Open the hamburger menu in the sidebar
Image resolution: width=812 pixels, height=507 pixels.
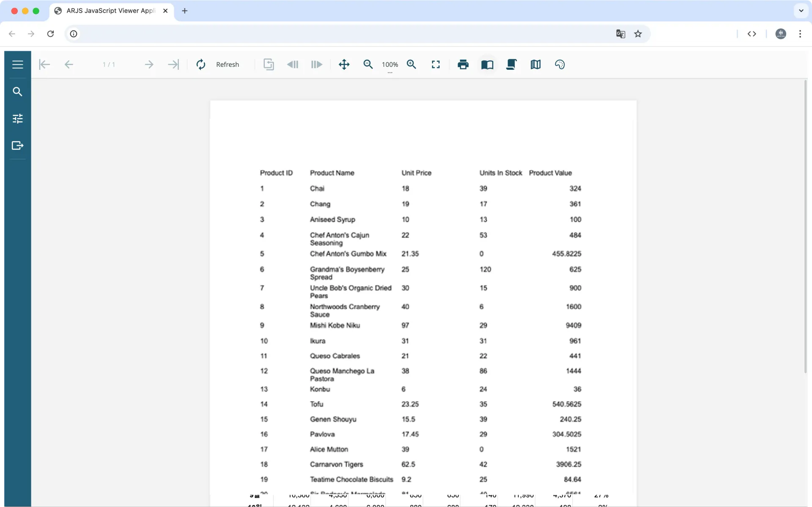(17, 64)
